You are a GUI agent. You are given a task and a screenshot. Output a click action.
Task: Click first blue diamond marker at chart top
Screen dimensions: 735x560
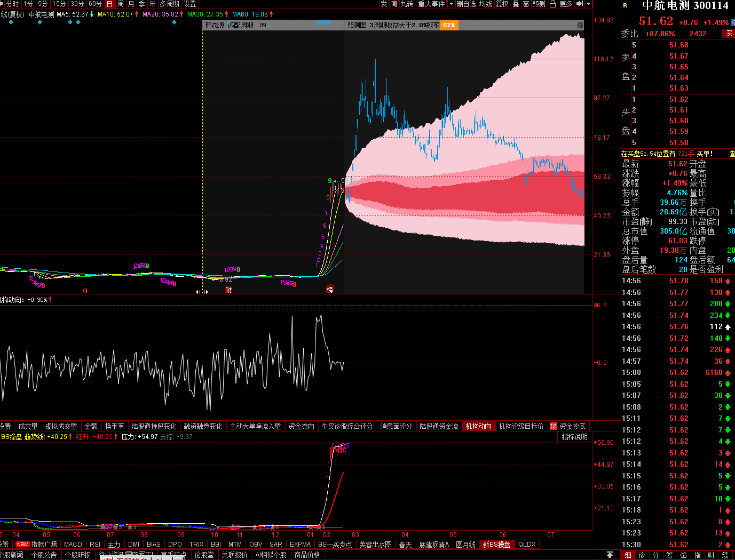click(10, 22)
